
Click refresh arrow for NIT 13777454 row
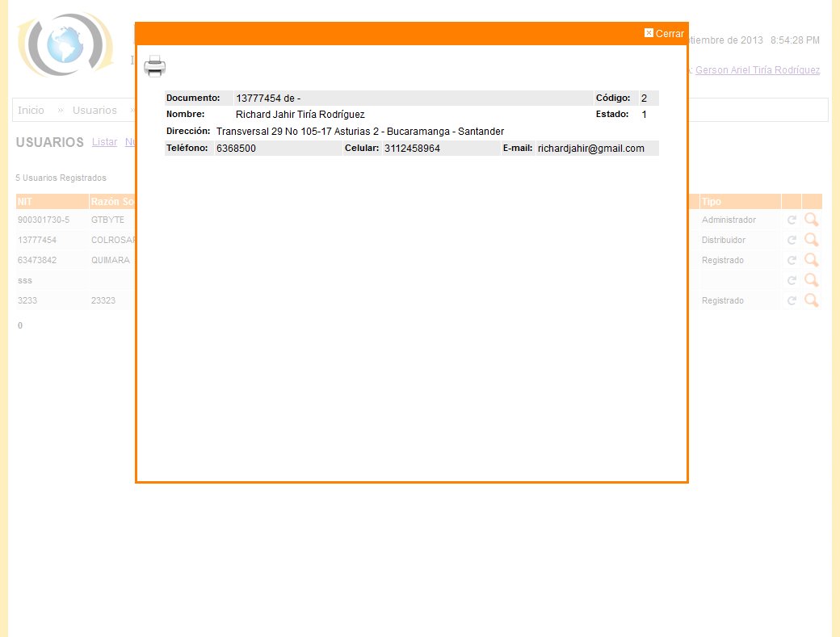click(x=792, y=240)
